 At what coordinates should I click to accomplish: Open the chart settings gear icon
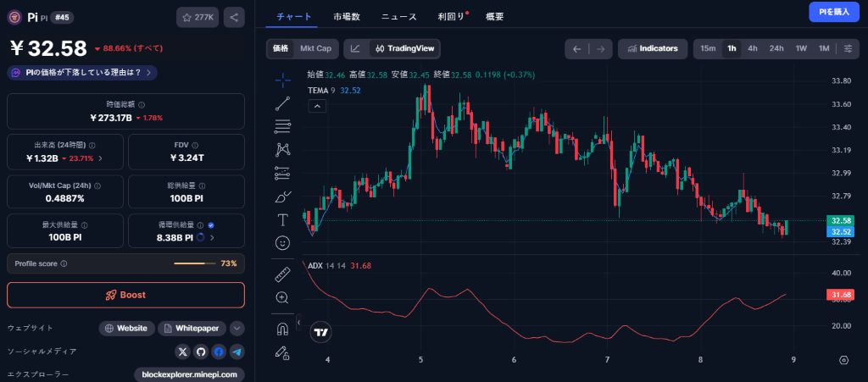[843, 360]
